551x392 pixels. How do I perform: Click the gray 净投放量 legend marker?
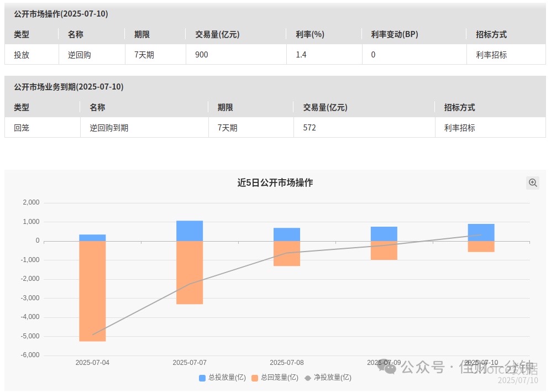pyautogui.click(x=308, y=378)
